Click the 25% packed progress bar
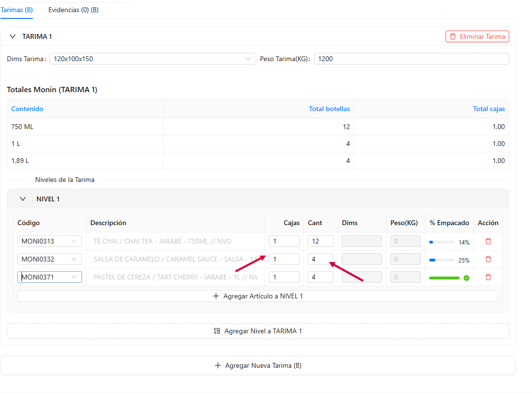The image size is (532, 393). [442, 260]
